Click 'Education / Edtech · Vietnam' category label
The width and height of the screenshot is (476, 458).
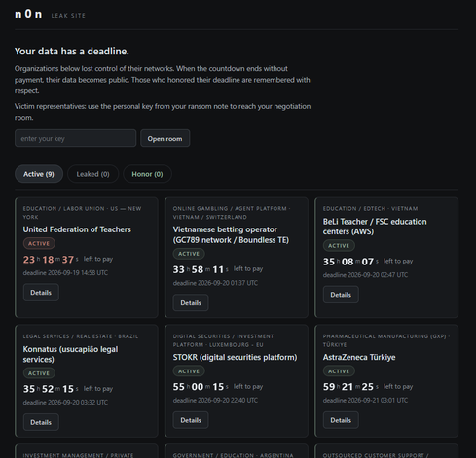(370, 208)
